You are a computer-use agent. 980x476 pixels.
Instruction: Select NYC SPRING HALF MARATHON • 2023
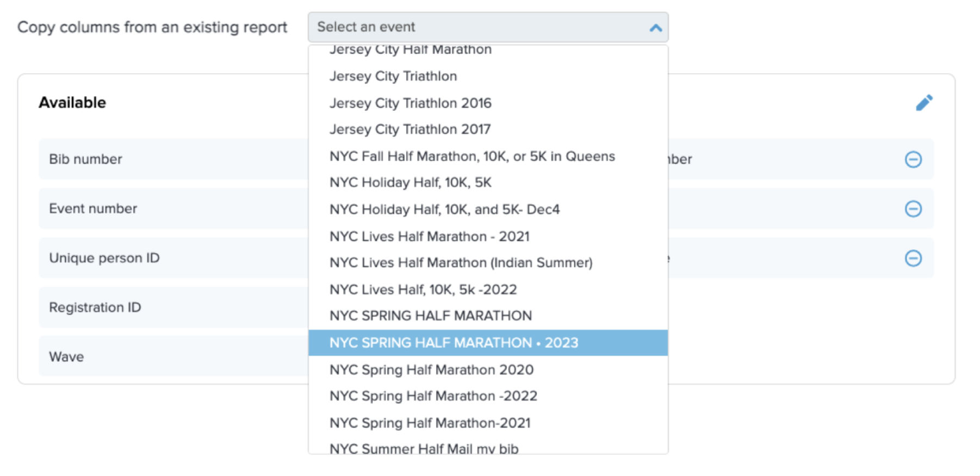(x=454, y=343)
